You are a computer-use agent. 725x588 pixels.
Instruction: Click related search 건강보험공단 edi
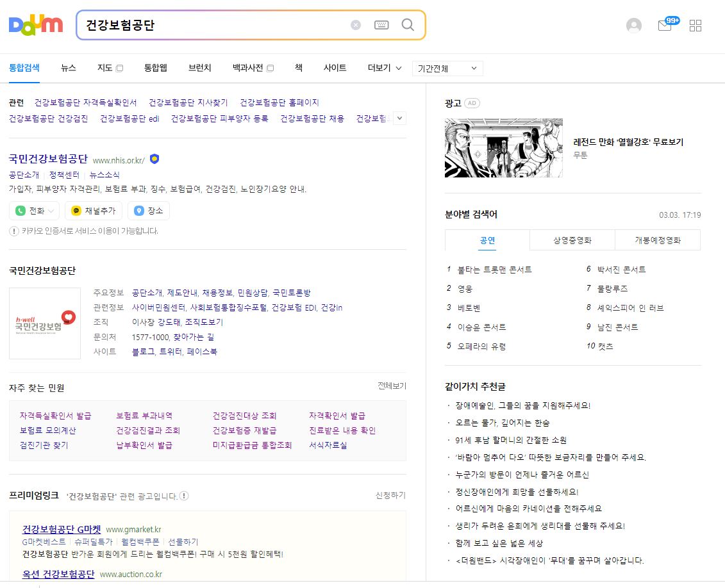(x=129, y=118)
